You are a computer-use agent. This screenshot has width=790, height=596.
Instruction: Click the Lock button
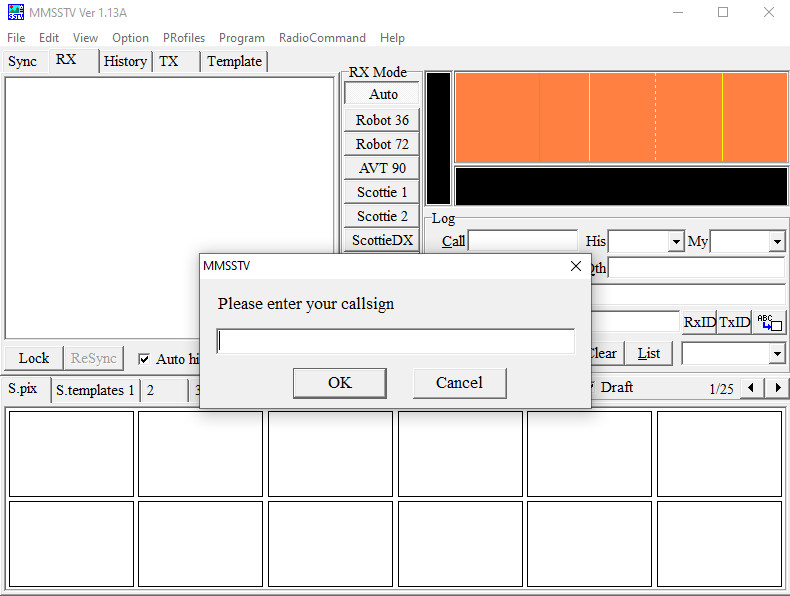click(34, 358)
